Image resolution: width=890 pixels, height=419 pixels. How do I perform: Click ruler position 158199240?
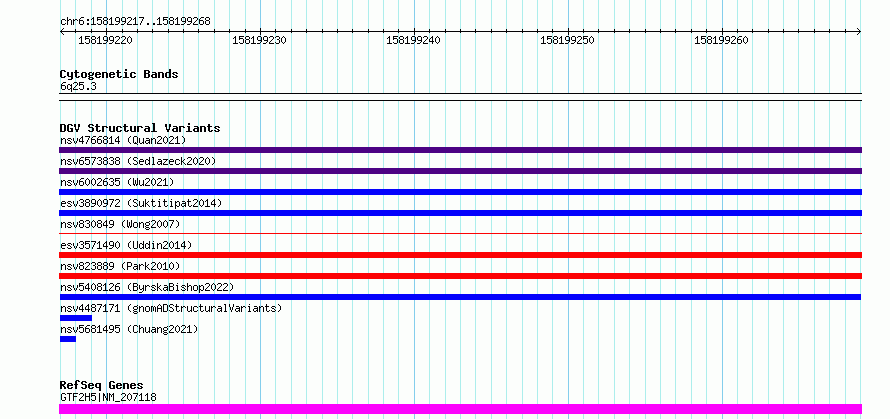pyautogui.click(x=413, y=41)
